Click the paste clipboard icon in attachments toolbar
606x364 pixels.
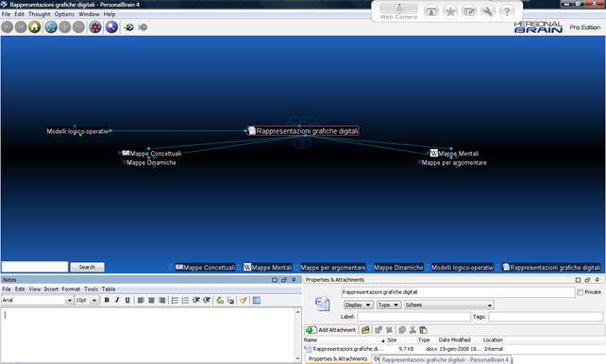click(424, 330)
